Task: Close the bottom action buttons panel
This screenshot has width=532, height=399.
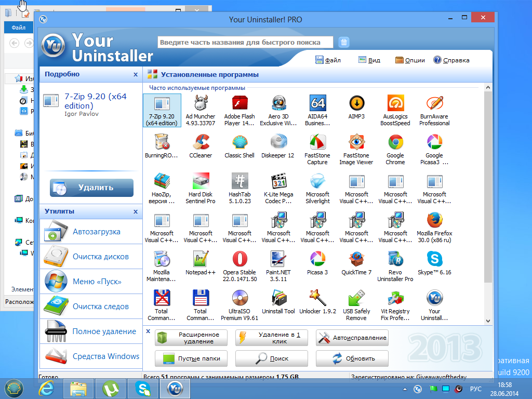Action: click(x=148, y=331)
